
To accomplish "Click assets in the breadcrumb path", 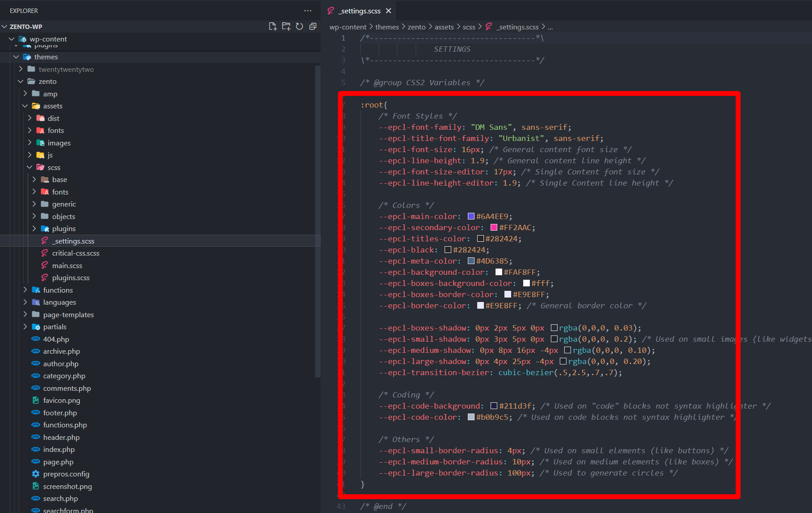I will tap(444, 27).
